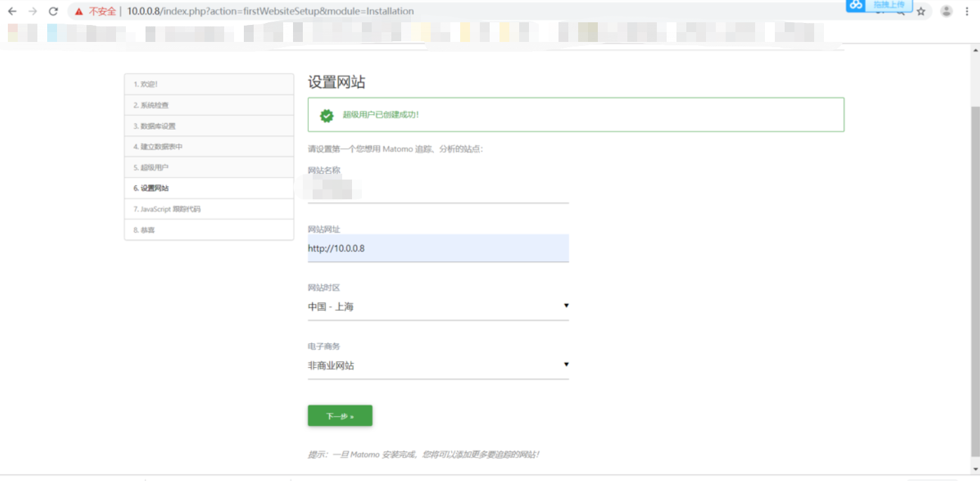The width and height of the screenshot is (980, 481).
Task: Click the 设置网站 heading
Action: pos(336,83)
